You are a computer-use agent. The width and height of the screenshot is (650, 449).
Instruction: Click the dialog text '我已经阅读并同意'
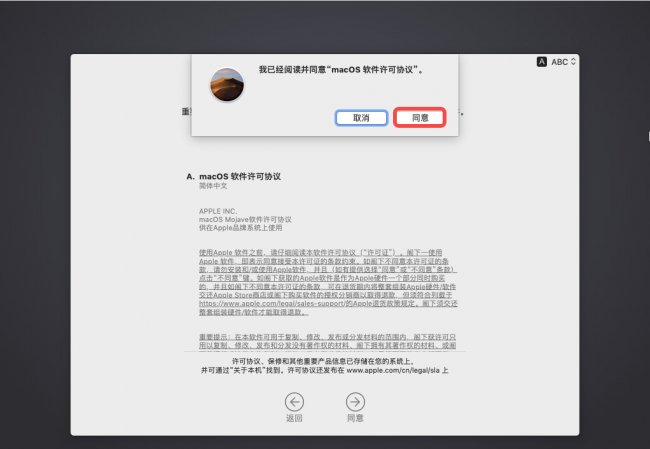292,70
